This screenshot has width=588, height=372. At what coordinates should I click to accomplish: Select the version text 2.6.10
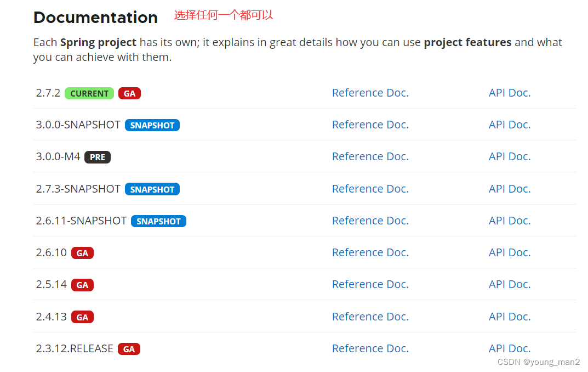52,252
